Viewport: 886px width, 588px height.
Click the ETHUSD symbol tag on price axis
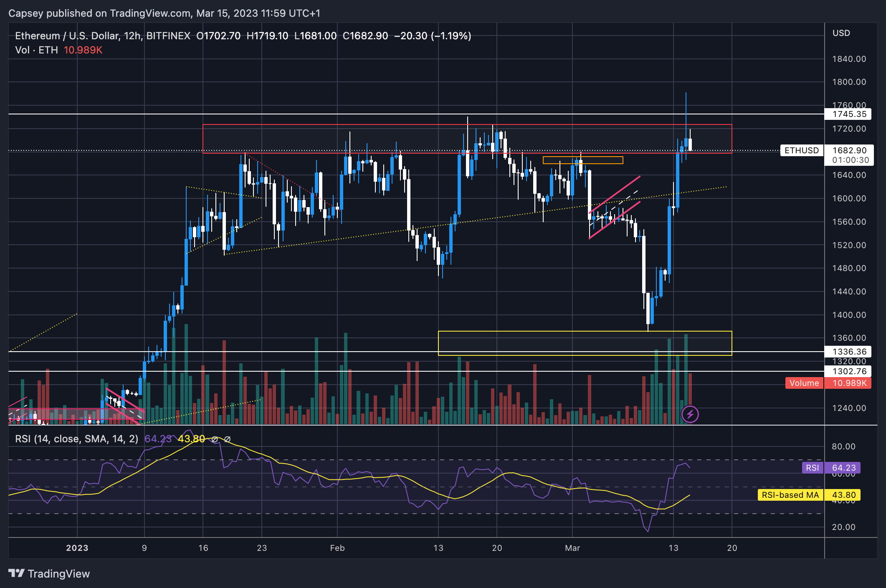801,150
